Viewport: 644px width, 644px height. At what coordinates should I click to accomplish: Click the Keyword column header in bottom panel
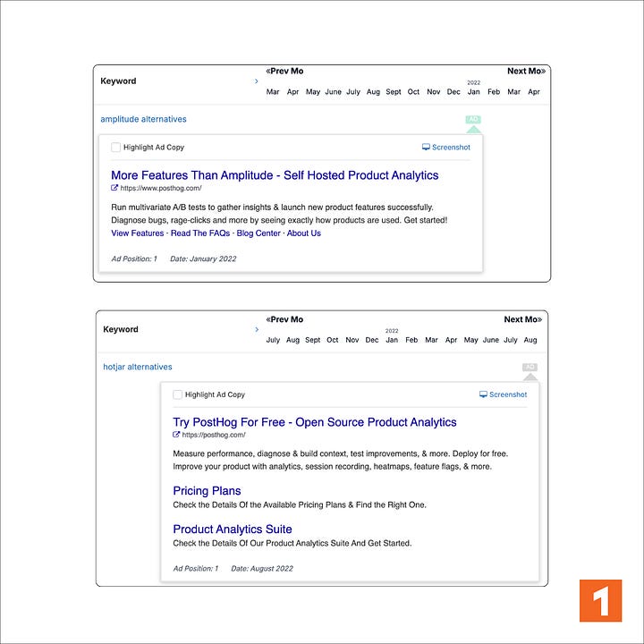pyautogui.click(x=121, y=329)
